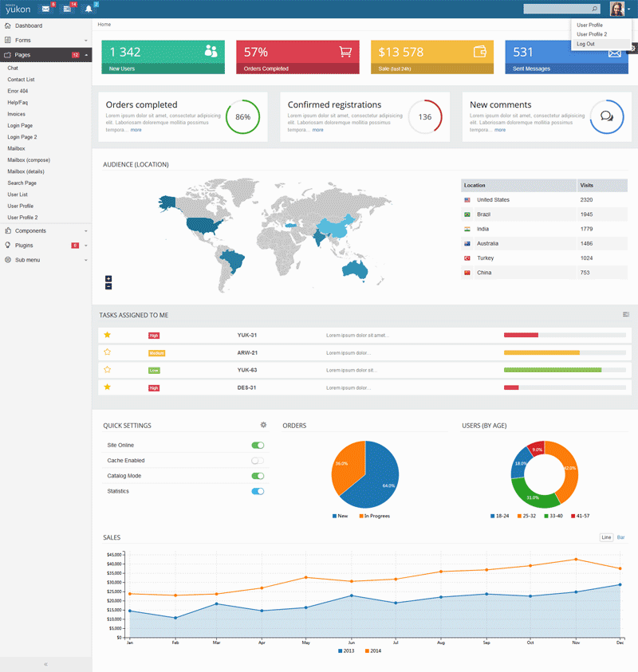The image size is (638, 672).
Task: Open the user profile dropdown arrow
Action: coord(629,8)
